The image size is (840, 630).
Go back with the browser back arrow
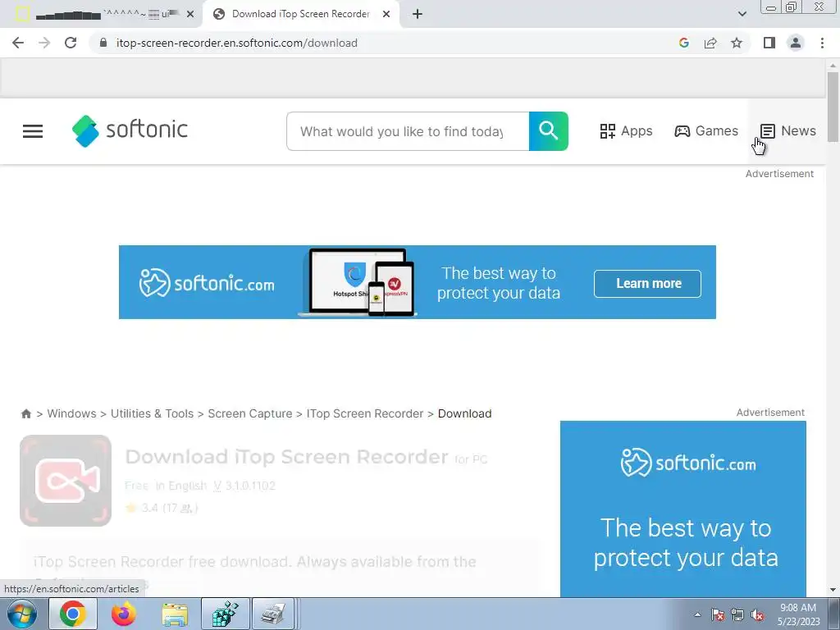click(x=18, y=43)
